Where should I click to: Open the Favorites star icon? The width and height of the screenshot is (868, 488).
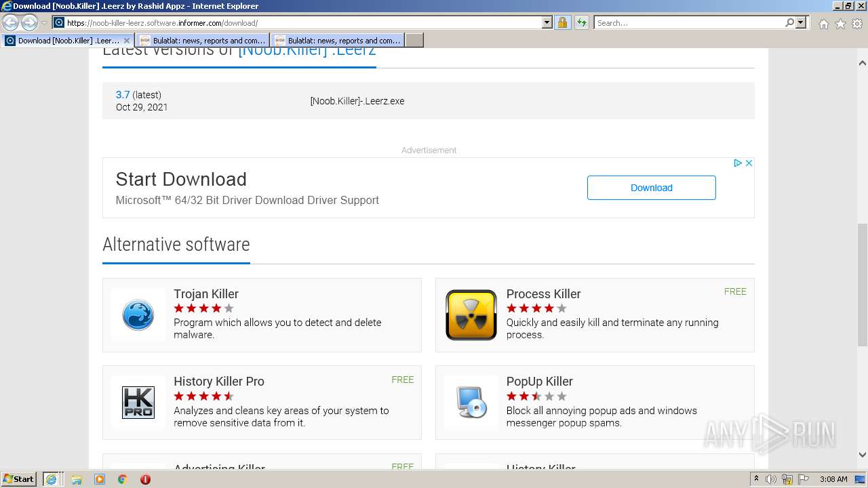(840, 24)
